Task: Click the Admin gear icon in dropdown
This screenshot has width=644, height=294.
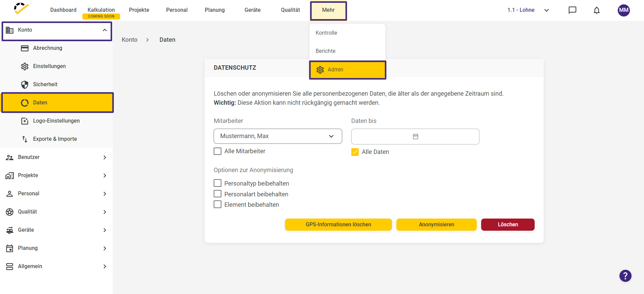Action: coord(320,70)
